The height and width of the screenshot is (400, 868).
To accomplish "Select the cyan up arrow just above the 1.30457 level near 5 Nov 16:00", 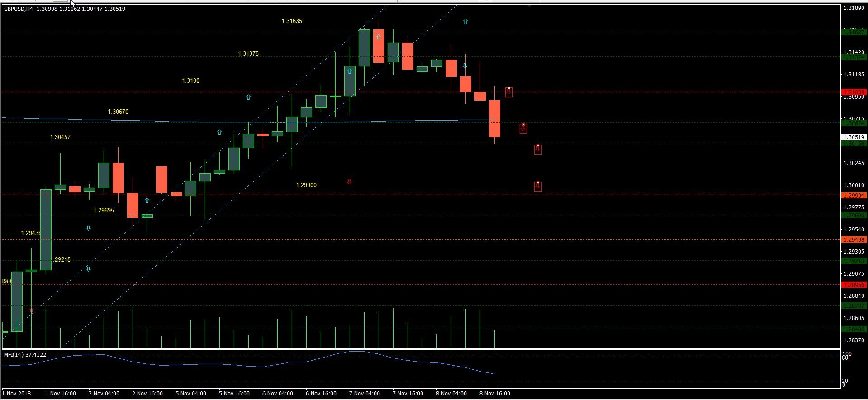I will pyautogui.click(x=219, y=132).
